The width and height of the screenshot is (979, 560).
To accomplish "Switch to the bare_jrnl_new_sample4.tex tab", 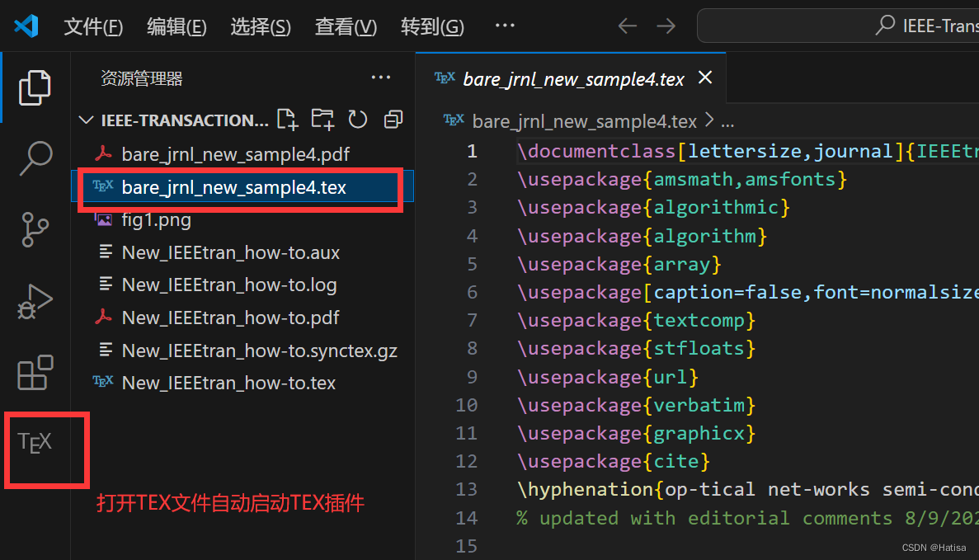I will point(573,78).
